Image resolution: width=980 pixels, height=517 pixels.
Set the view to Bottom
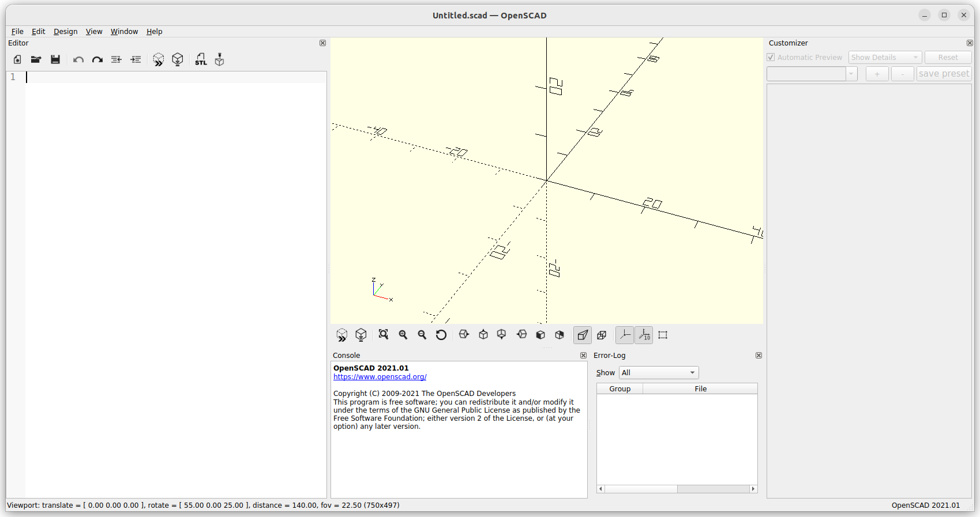(502, 335)
